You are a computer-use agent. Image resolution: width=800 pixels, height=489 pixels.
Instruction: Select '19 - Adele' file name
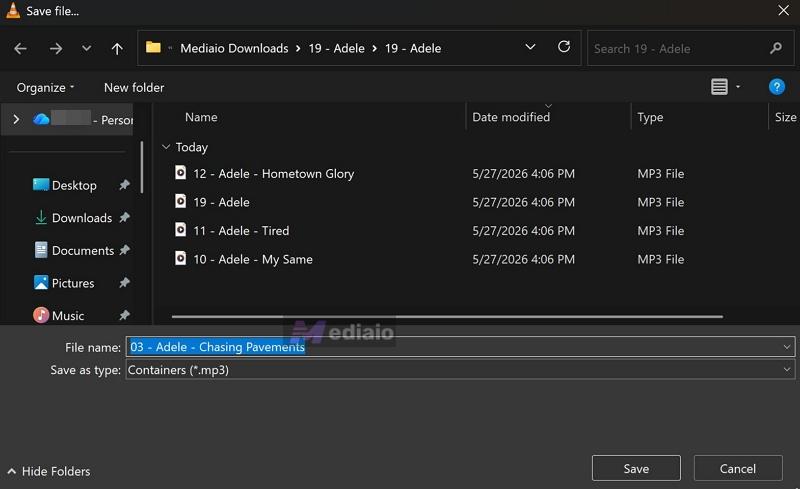(x=221, y=202)
